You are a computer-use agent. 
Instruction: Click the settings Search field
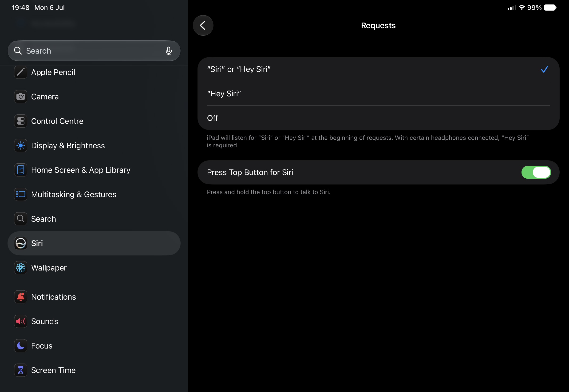(x=94, y=51)
